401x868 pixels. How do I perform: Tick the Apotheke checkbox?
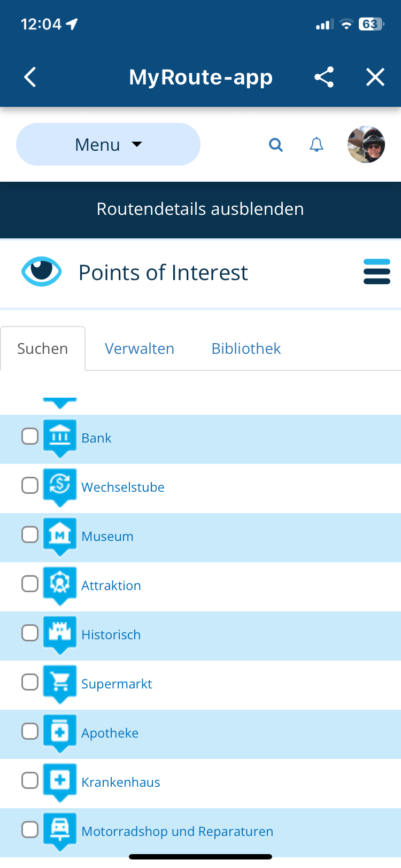tap(30, 731)
